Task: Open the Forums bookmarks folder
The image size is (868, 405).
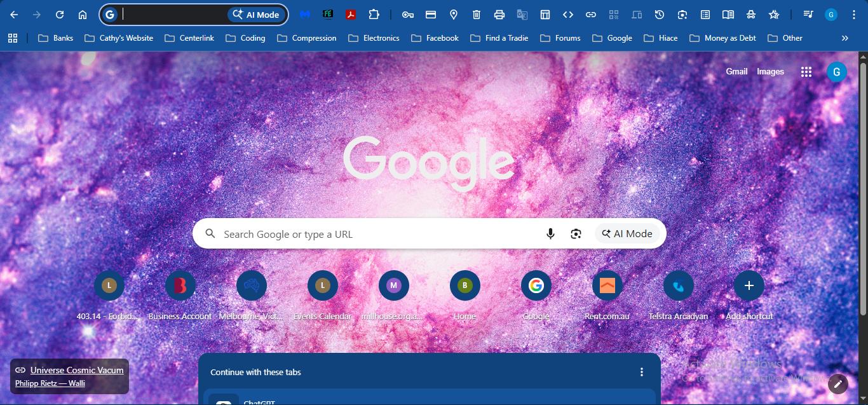Action: click(560, 38)
